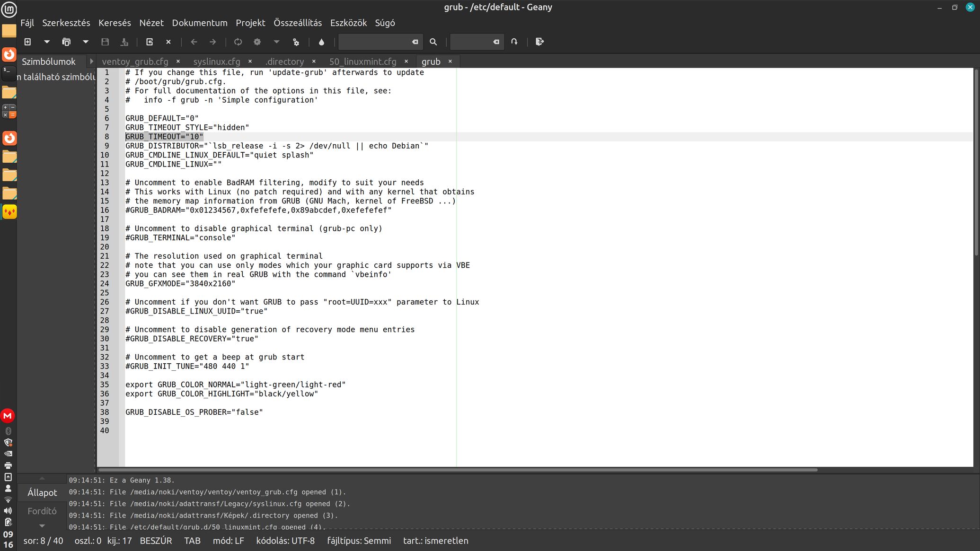Open the NVIDIA tray icon
980x551 pixels.
[x=8, y=454]
